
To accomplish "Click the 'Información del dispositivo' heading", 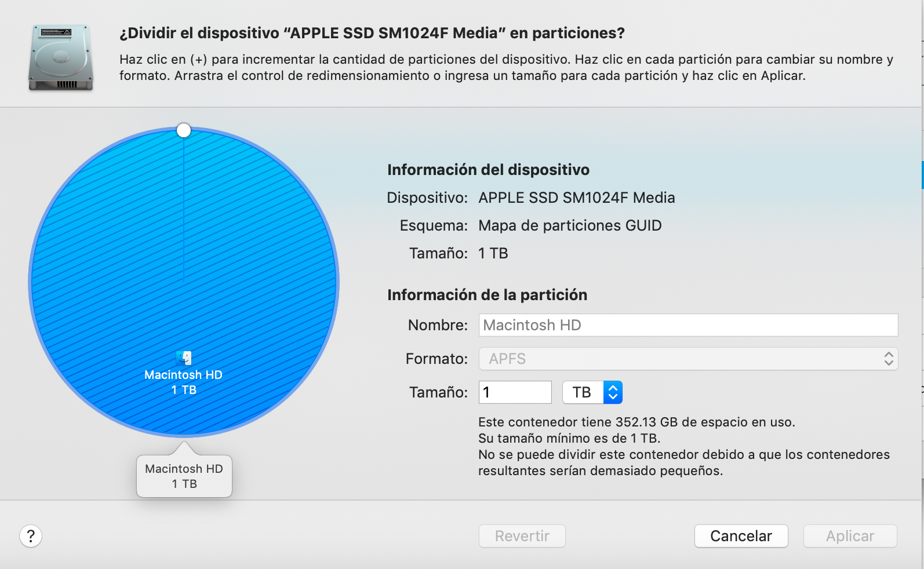I will click(489, 170).
